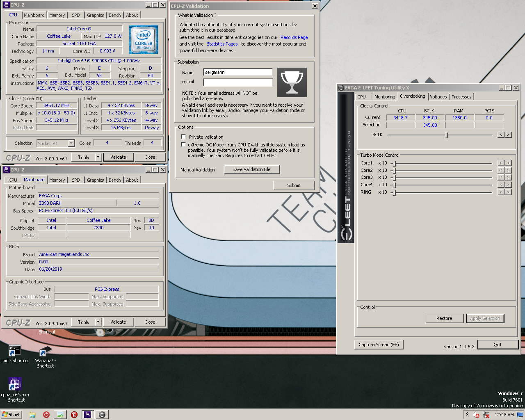Click Validate button in top CPU-Z
Screen dimensions: 525x420
coord(118,157)
